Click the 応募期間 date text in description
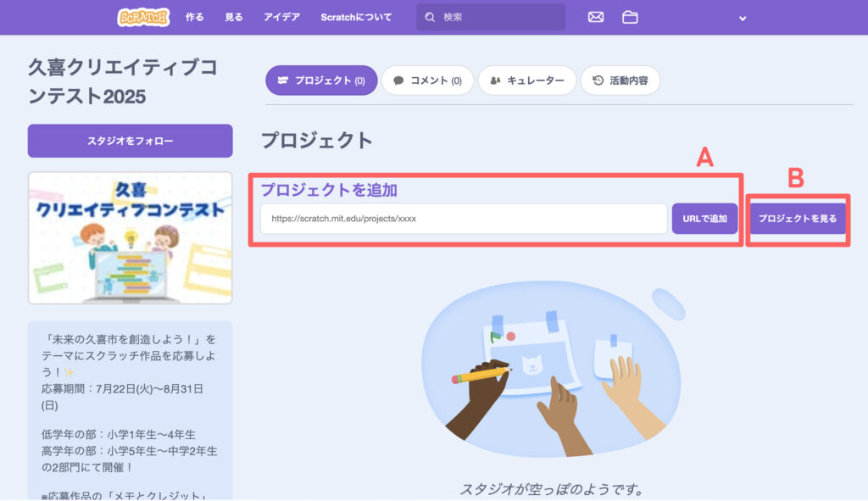The width and height of the screenshot is (868, 501). pyautogui.click(x=122, y=397)
